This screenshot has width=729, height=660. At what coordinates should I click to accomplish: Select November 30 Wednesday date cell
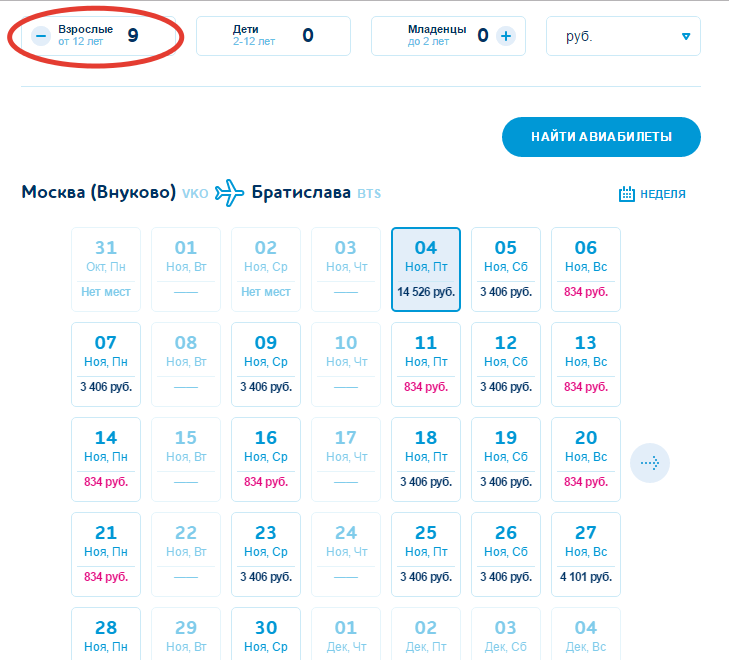tap(266, 634)
